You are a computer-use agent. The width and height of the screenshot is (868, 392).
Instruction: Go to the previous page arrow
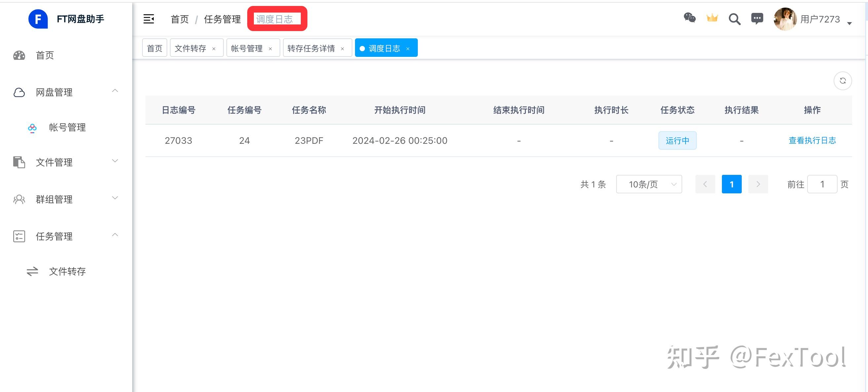pos(705,184)
